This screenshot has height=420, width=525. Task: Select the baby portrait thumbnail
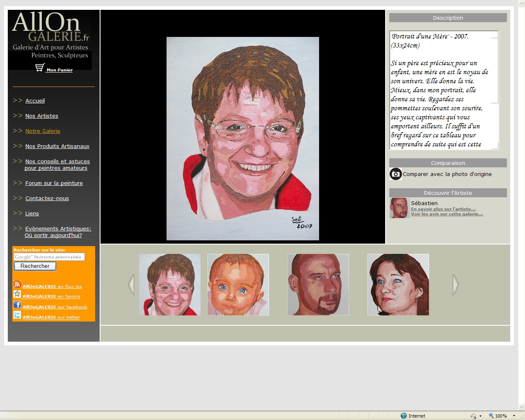click(x=238, y=285)
